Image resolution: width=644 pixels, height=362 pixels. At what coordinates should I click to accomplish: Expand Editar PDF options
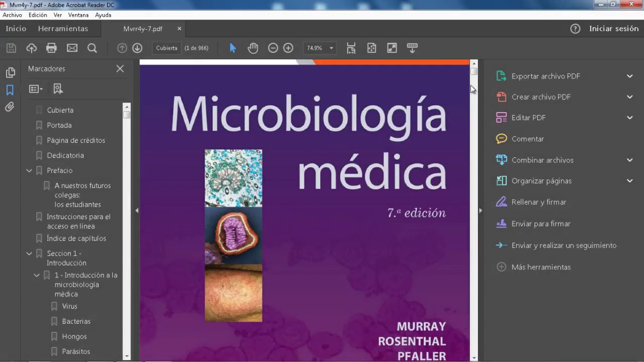[629, 118]
